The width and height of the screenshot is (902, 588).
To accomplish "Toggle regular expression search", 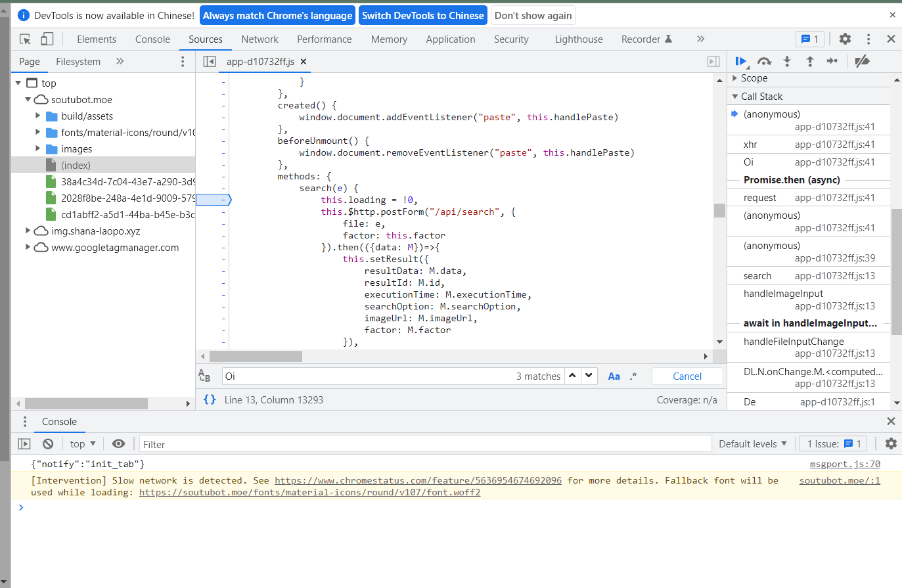I will tap(633, 376).
